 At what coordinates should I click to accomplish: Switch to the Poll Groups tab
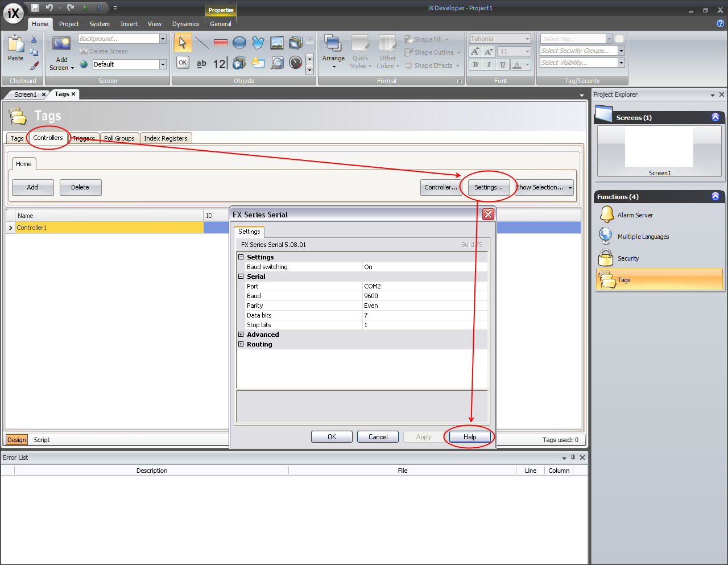(x=119, y=138)
